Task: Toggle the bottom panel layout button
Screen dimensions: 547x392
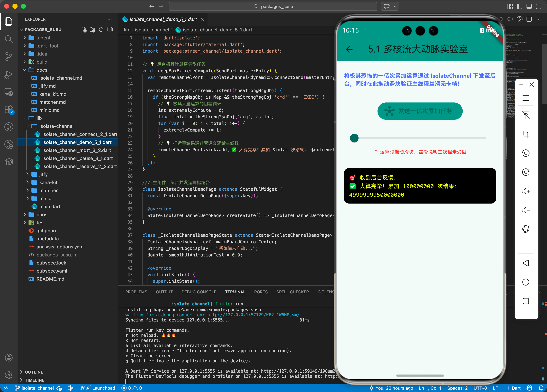Action: point(529,7)
